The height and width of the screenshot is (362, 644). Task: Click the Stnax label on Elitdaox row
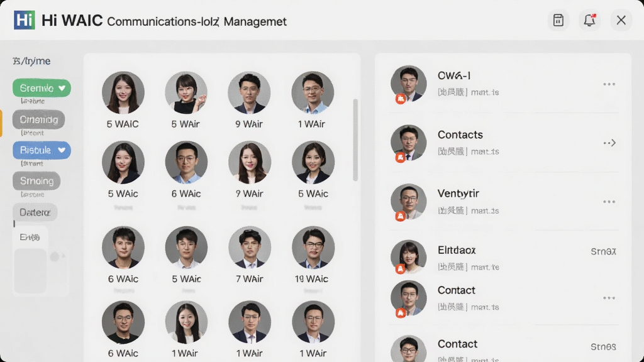point(603,251)
